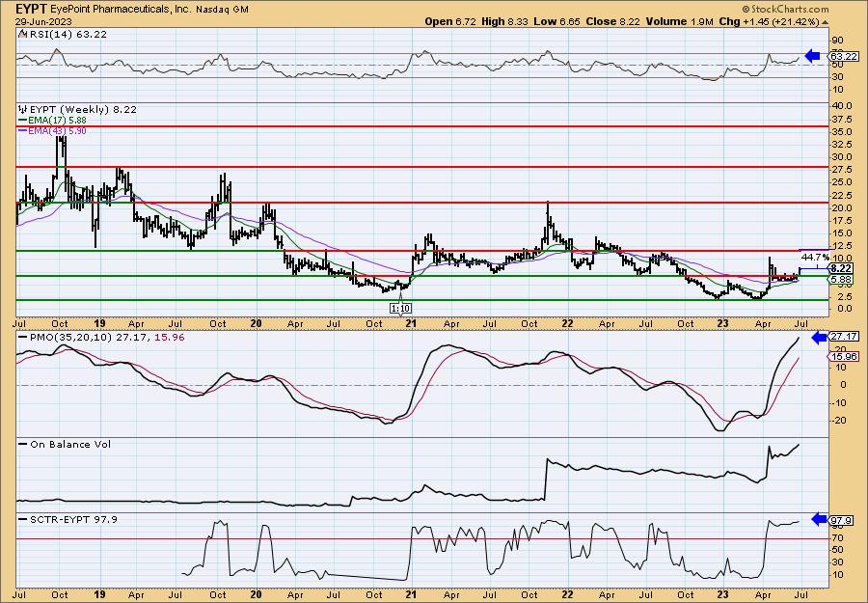Click the PMO(35,20,10) 27.17, 15.96 label

coord(106,338)
